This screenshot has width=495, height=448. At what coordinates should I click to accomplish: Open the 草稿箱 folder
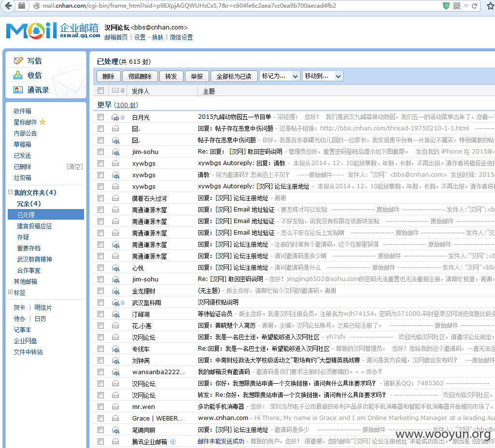[x=22, y=144]
